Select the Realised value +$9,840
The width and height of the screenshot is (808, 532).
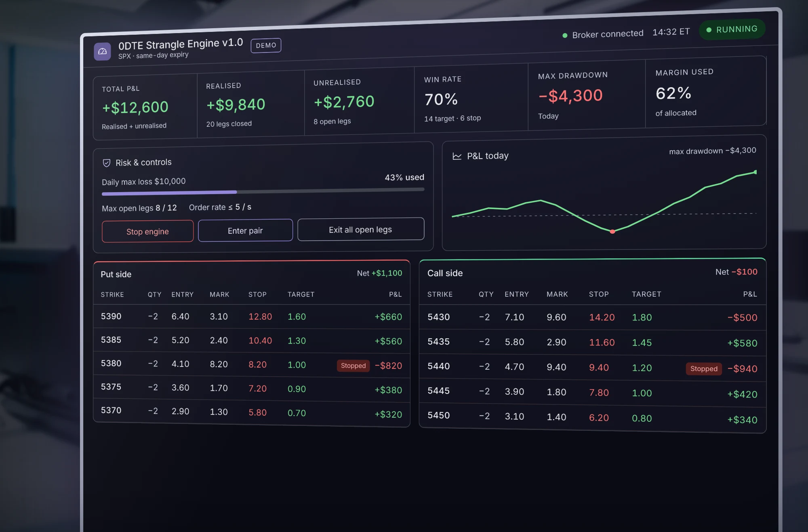click(x=236, y=105)
